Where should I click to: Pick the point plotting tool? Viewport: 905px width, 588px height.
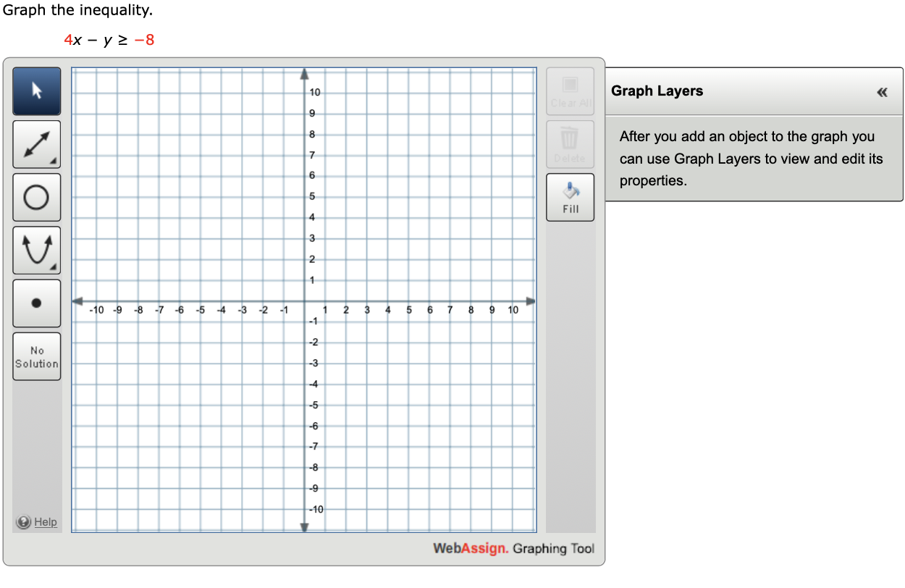36,303
